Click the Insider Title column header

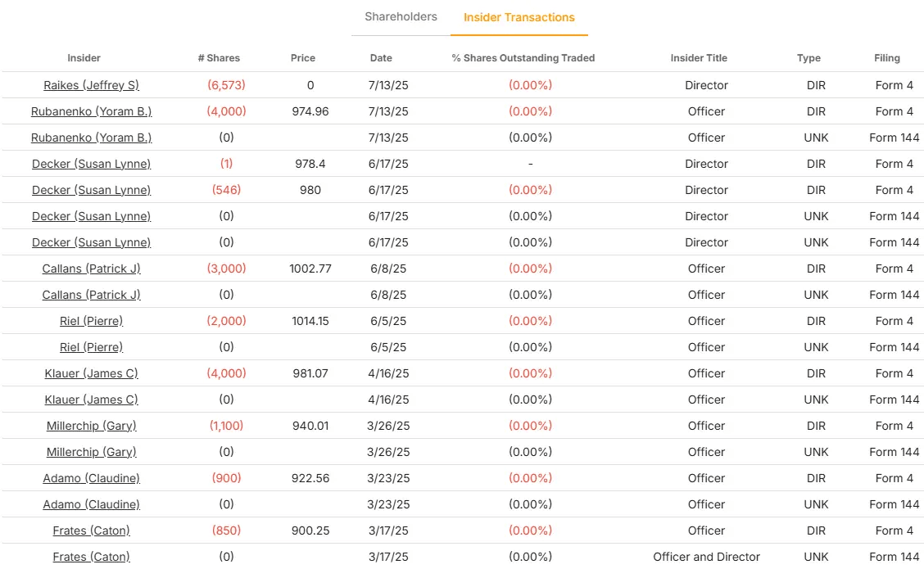point(699,58)
